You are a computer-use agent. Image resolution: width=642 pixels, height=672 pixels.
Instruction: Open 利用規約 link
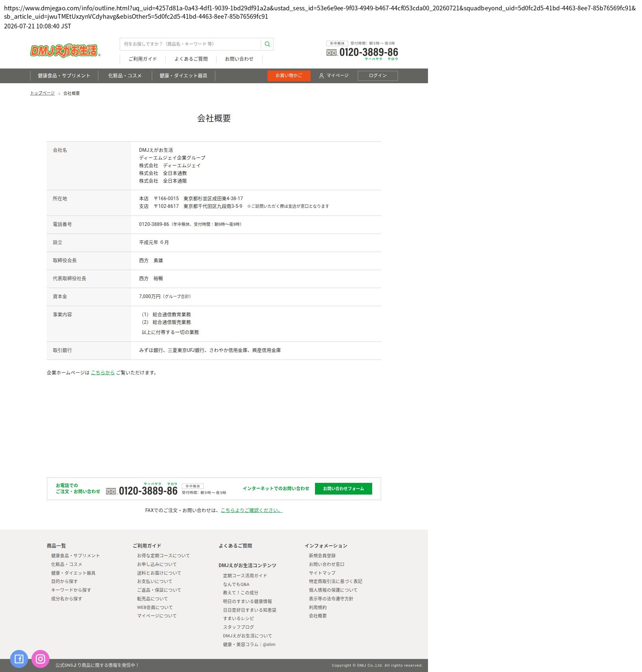(318, 607)
